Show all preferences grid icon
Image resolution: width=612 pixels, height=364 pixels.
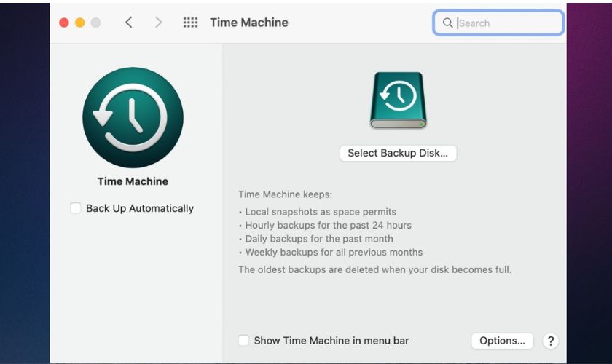pos(190,23)
